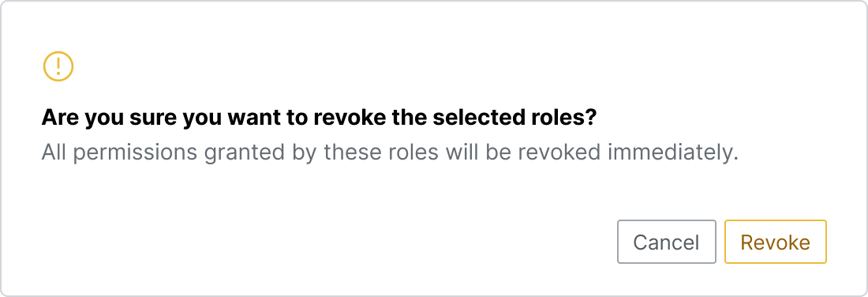The height and width of the screenshot is (297, 868).
Task: Select the yellow-outlined Revoke button
Action: (775, 242)
